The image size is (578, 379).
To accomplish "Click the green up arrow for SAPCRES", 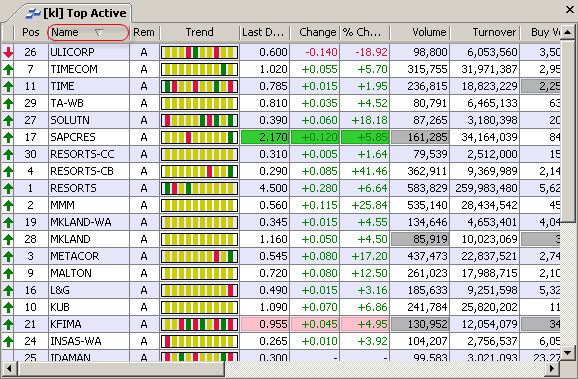I will pos(8,138).
